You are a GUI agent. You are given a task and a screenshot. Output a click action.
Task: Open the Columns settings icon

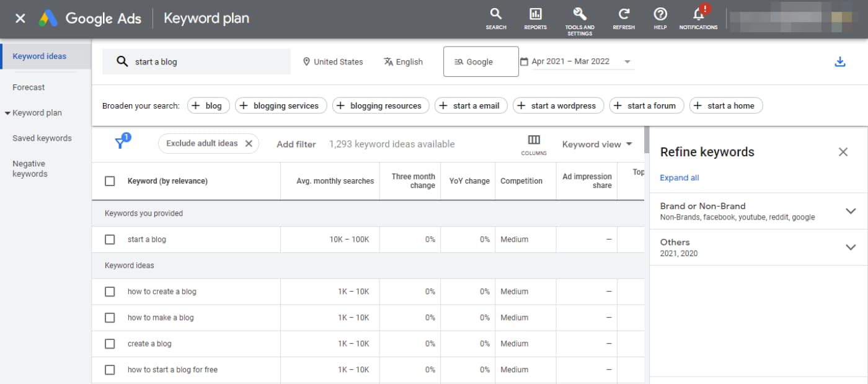533,141
